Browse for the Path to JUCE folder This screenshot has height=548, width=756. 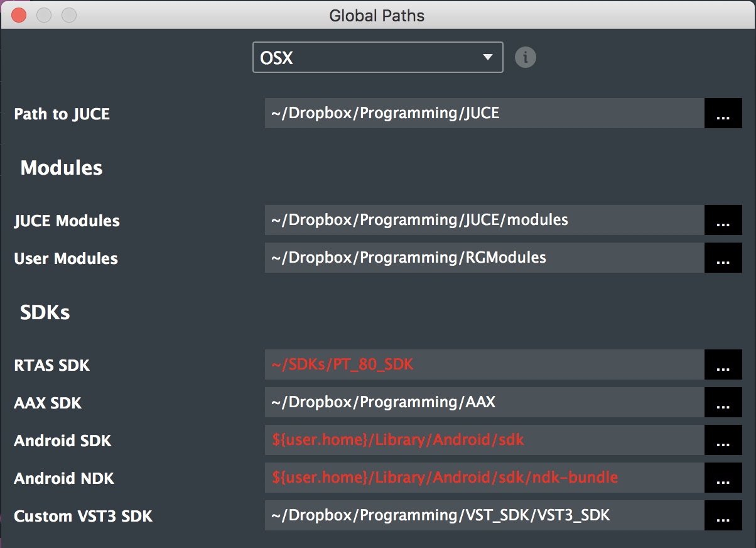click(723, 114)
